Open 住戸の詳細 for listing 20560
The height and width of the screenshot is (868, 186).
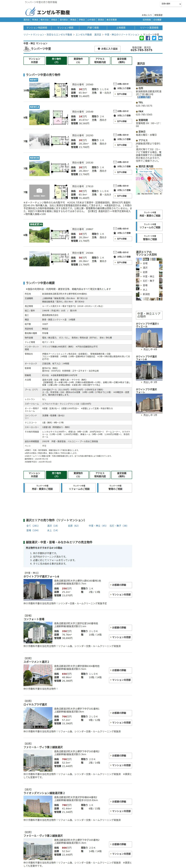(122, 94)
